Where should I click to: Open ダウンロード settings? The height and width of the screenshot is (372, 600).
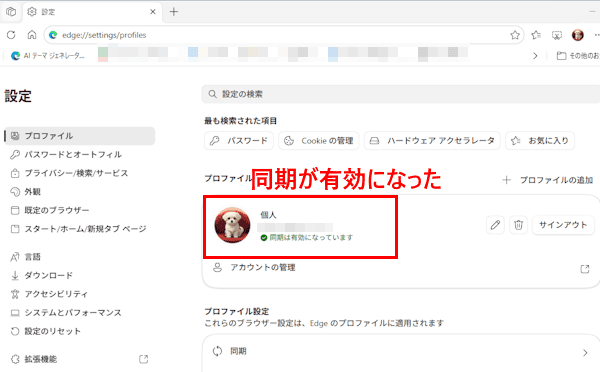80,275
